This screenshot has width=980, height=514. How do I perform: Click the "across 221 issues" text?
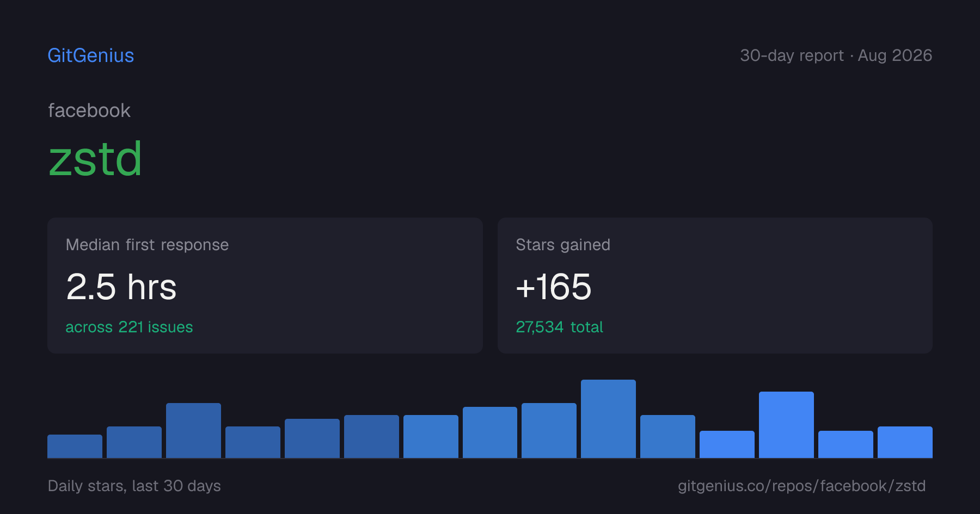click(129, 327)
